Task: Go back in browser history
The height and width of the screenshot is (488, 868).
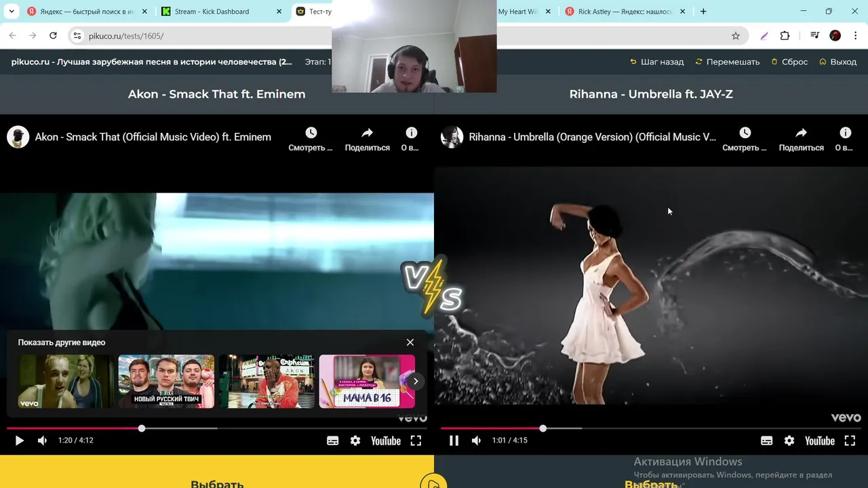Action: click(12, 36)
